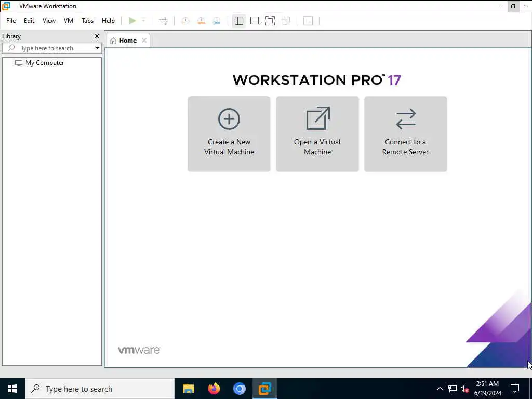Image resolution: width=532 pixels, height=399 pixels.
Task: Open File Explorer from taskbar
Action: pos(188,389)
